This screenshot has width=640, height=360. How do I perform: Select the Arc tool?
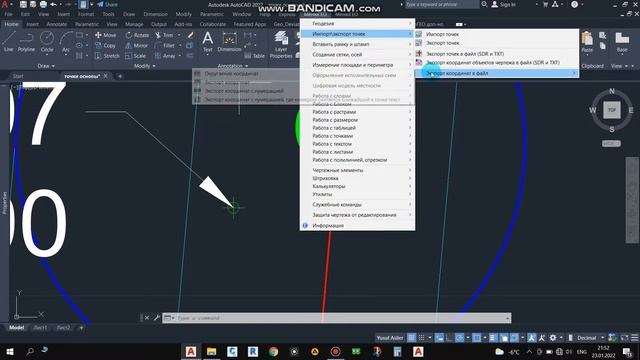tap(66, 42)
